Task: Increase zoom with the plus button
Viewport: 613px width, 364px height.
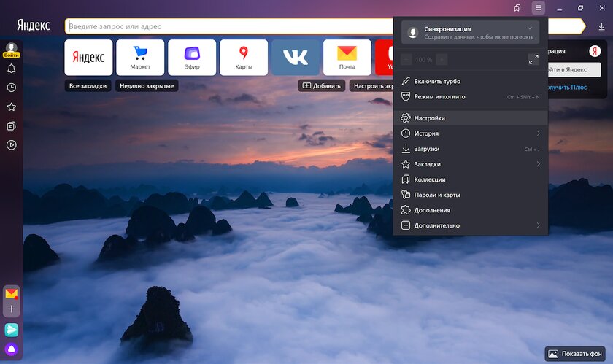Action: [x=442, y=59]
